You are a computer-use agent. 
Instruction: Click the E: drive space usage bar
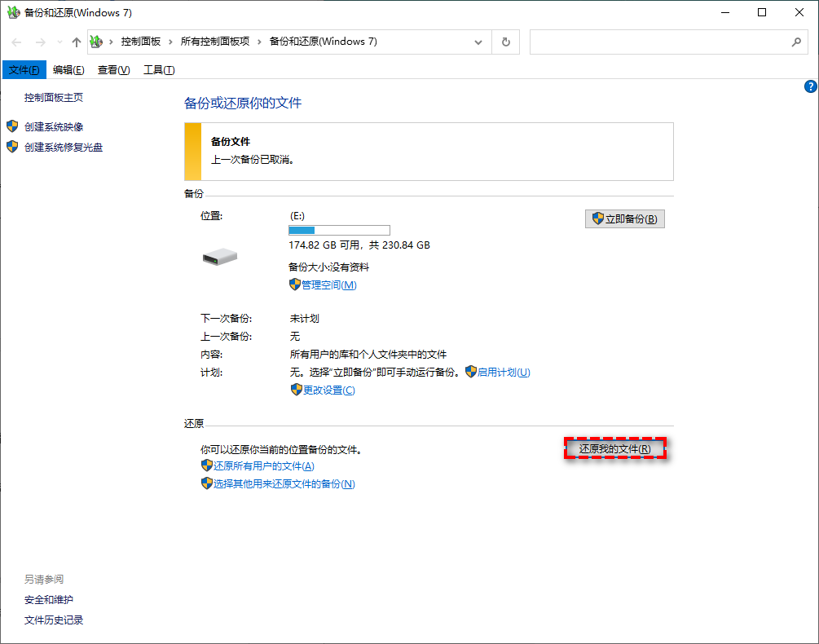tap(340, 231)
